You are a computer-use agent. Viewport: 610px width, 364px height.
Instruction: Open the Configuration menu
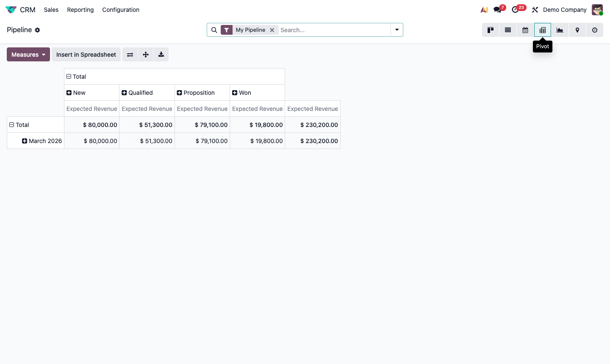pos(121,10)
